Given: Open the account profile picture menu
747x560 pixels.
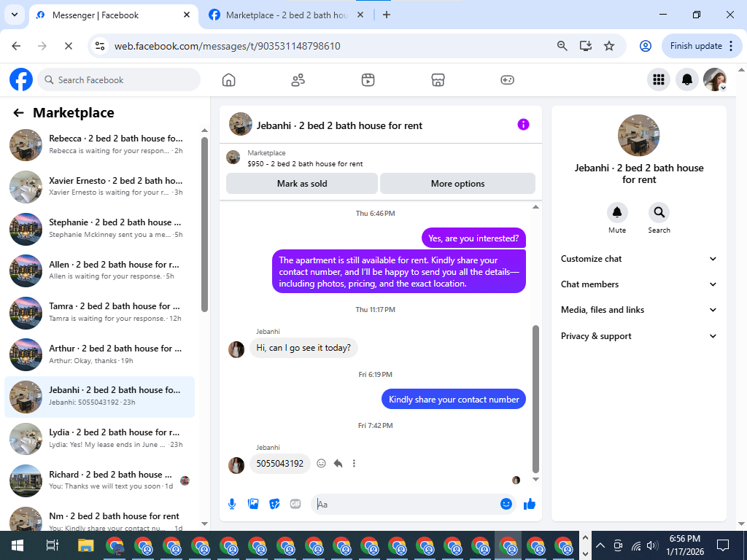Looking at the screenshot, I should (x=715, y=79).
